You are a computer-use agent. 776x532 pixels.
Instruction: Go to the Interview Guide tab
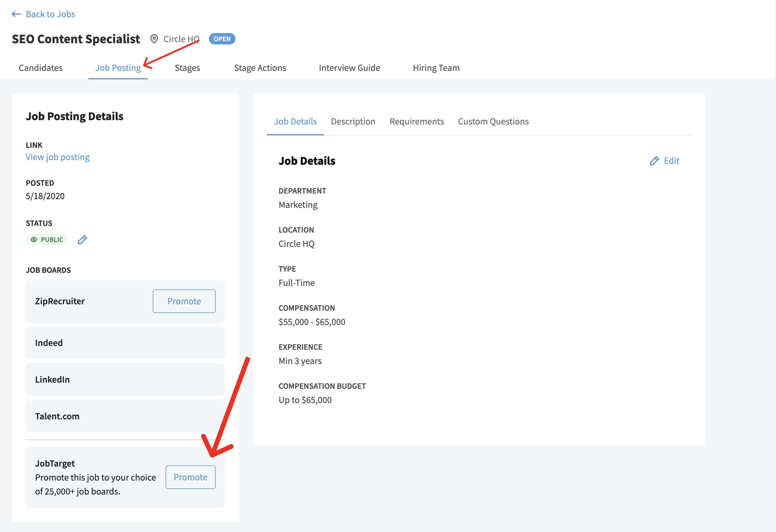tap(350, 68)
